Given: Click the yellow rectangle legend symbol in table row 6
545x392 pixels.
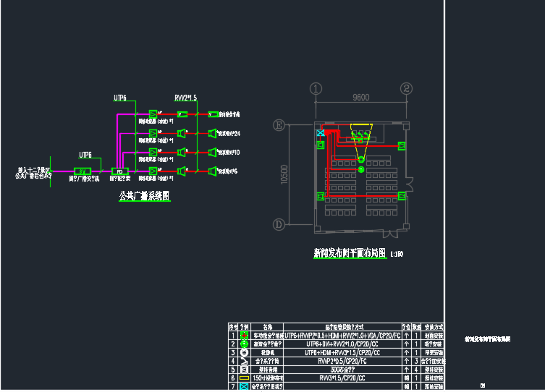Looking at the screenshot, I should click(245, 378).
